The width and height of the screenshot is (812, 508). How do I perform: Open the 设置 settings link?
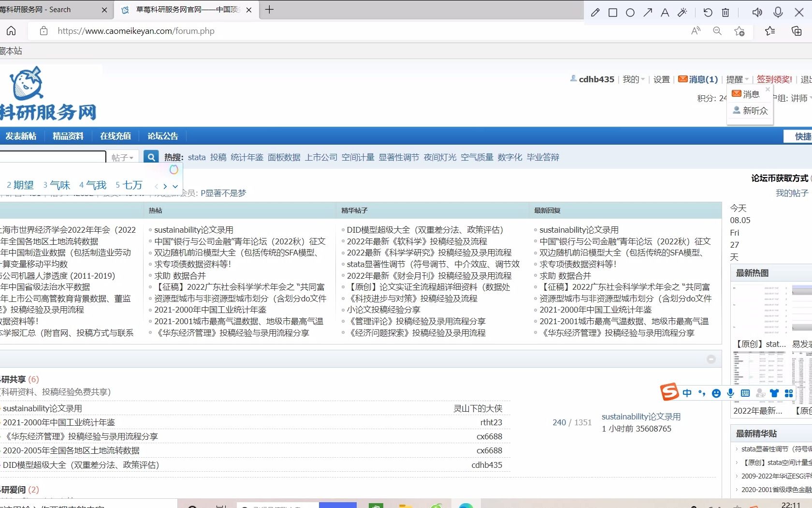tap(662, 79)
